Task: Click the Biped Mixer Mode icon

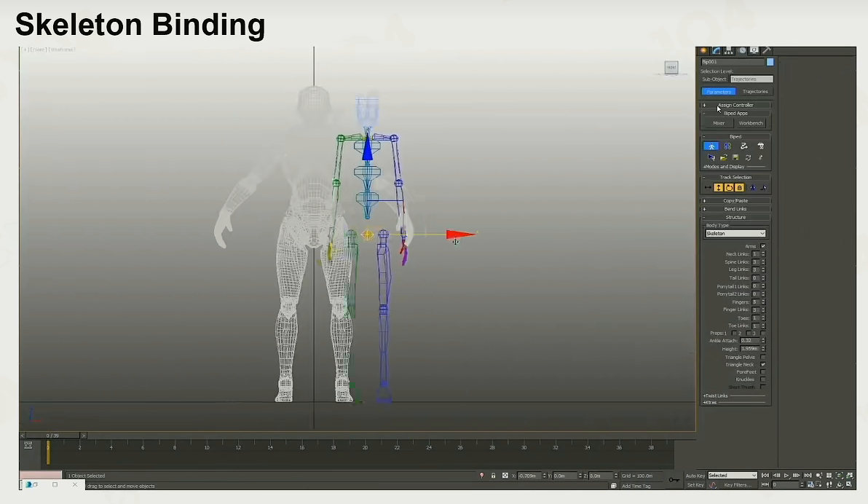Action: click(x=761, y=146)
